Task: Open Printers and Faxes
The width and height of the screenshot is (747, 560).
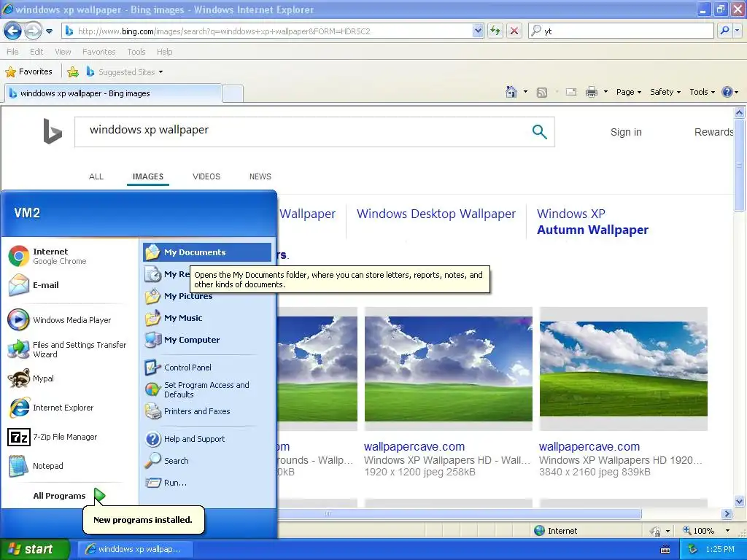Action: point(207,411)
